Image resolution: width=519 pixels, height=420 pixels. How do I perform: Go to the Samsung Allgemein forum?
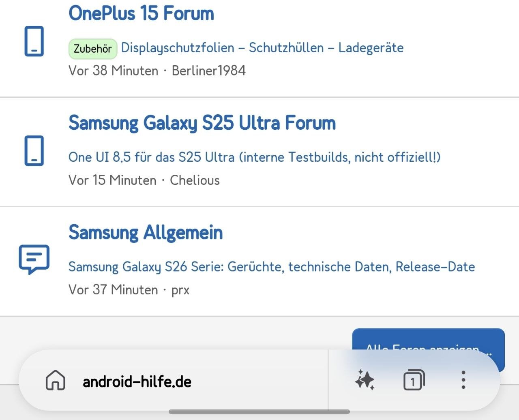[146, 232]
